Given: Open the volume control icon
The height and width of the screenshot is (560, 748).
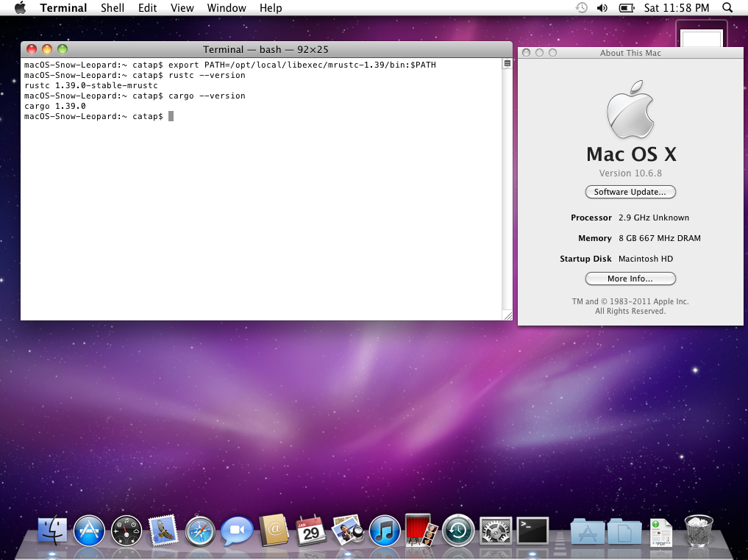Looking at the screenshot, I should pyautogui.click(x=602, y=7).
